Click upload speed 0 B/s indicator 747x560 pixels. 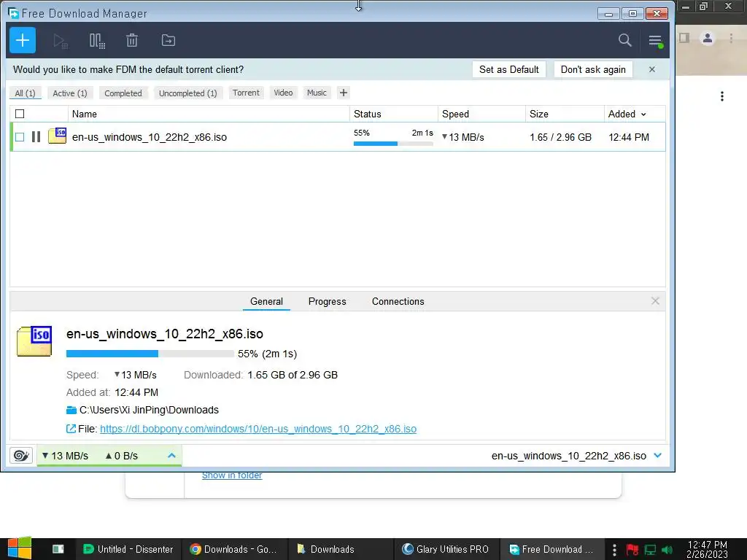(x=122, y=456)
